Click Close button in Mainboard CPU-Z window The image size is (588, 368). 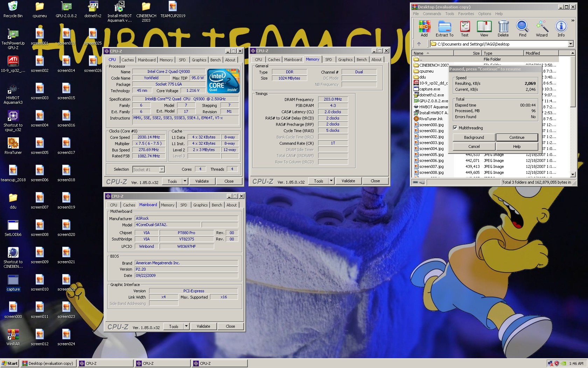pyautogui.click(x=230, y=326)
